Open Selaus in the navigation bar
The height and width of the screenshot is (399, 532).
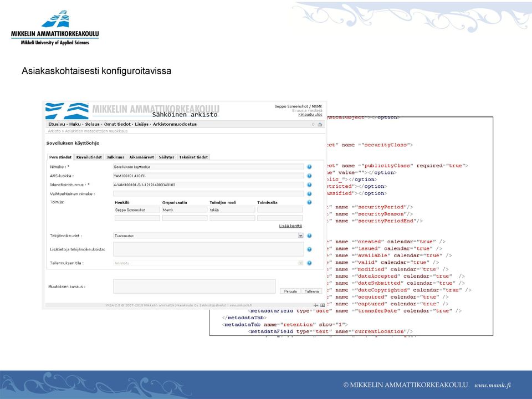click(93, 124)
